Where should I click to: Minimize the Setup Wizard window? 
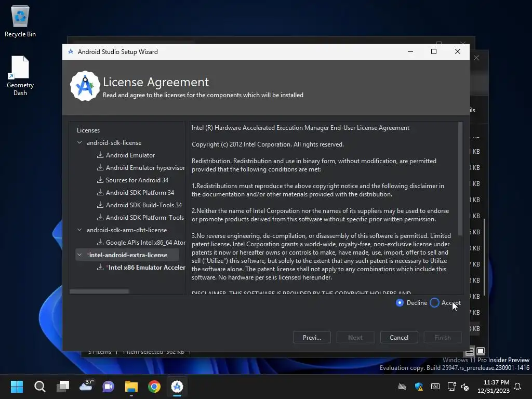(x=410, y=51)
